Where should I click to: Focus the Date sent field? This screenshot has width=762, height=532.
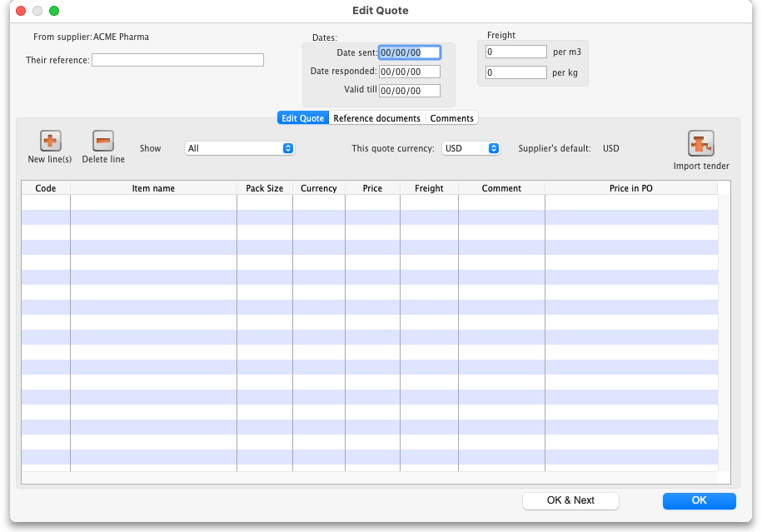click(409, 52)
